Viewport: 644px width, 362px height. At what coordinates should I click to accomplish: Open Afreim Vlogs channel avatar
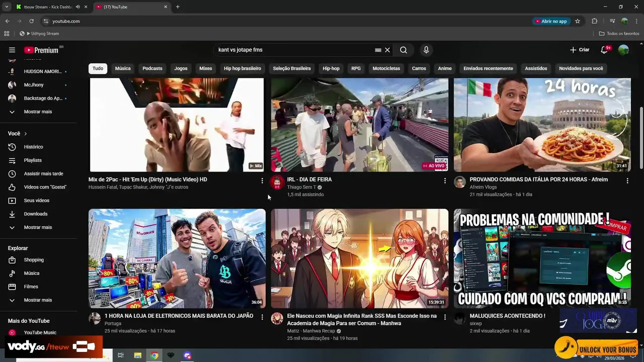click(x=460, y=182)
